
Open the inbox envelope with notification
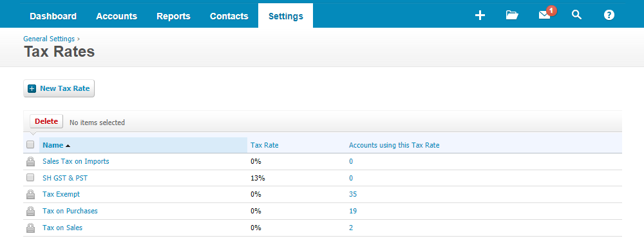tap(547, 14)
